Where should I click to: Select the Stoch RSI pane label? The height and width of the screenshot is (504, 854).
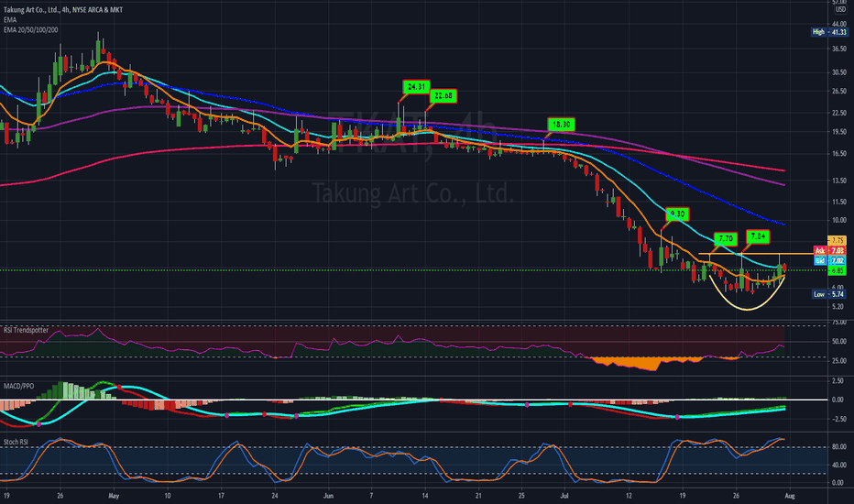16,442
